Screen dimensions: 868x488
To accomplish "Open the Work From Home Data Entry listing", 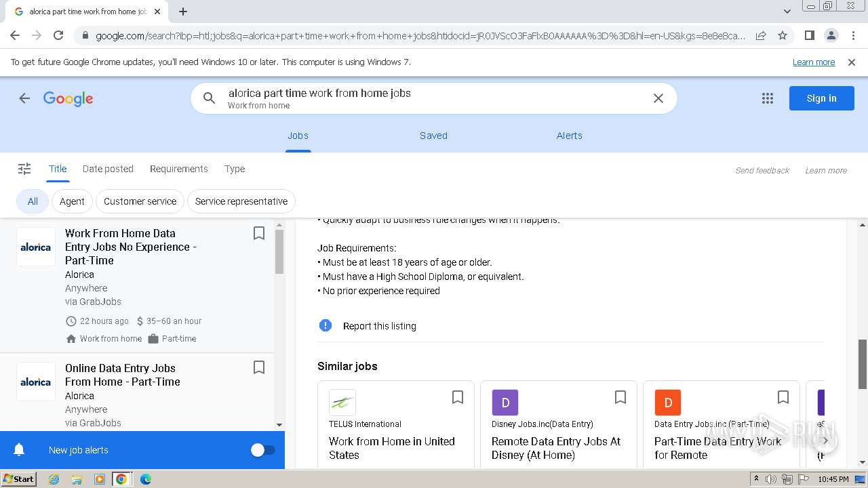I will [x=131, y=247].
